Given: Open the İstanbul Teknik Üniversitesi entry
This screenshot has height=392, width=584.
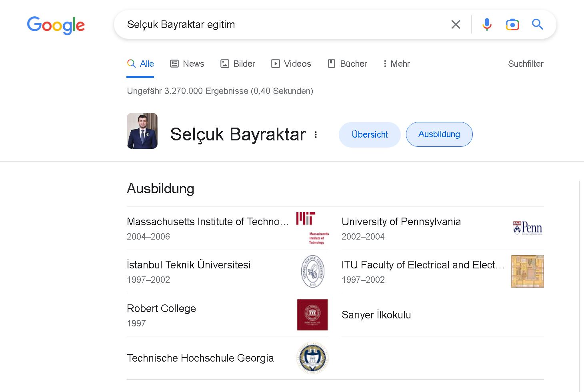Looking at the screenshot, I should click(x=228, y=272).
